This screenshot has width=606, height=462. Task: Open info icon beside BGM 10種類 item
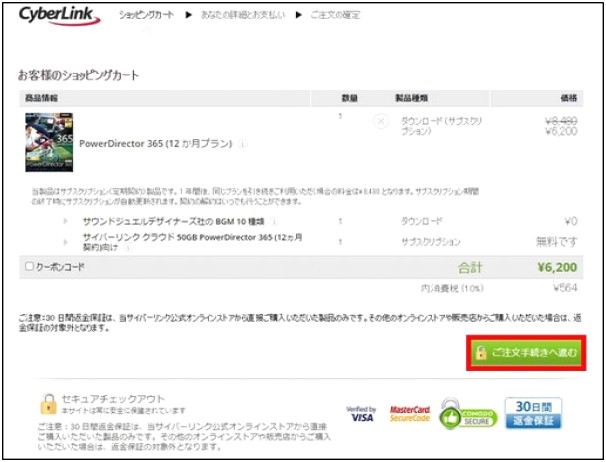(x=274, y=222)
